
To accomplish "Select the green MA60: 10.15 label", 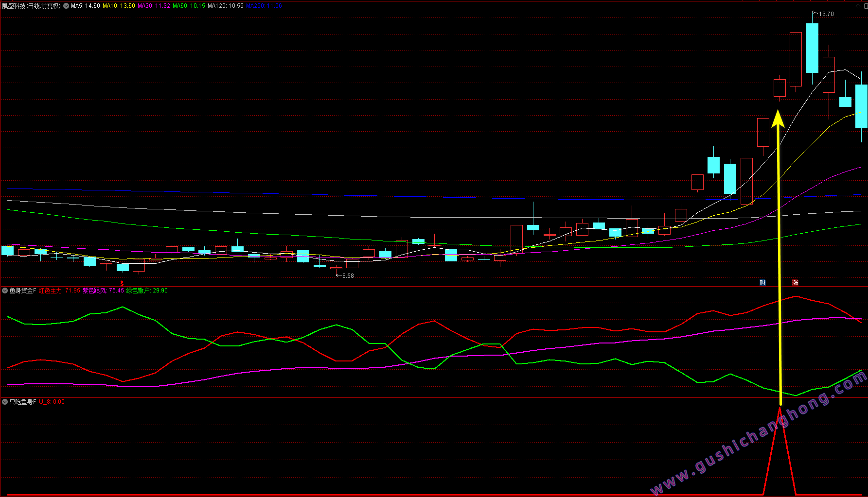I will pos(189,6).
